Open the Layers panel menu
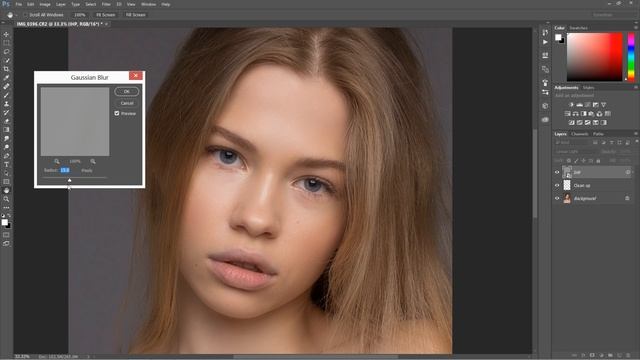This screenshot has width=640, height=360. (636, 134)
